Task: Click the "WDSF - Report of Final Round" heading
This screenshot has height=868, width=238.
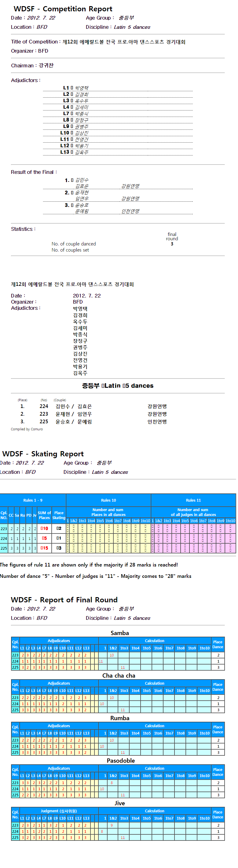Action: pos(64,600)
